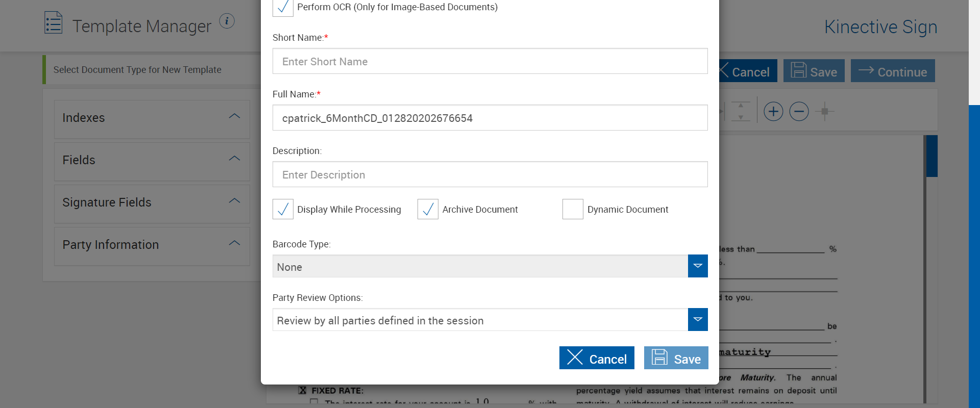Image resolution: width=980 pixels, height=408 pixels.
Task: Click the background toolbar Save button
Action: click(814, 71)
